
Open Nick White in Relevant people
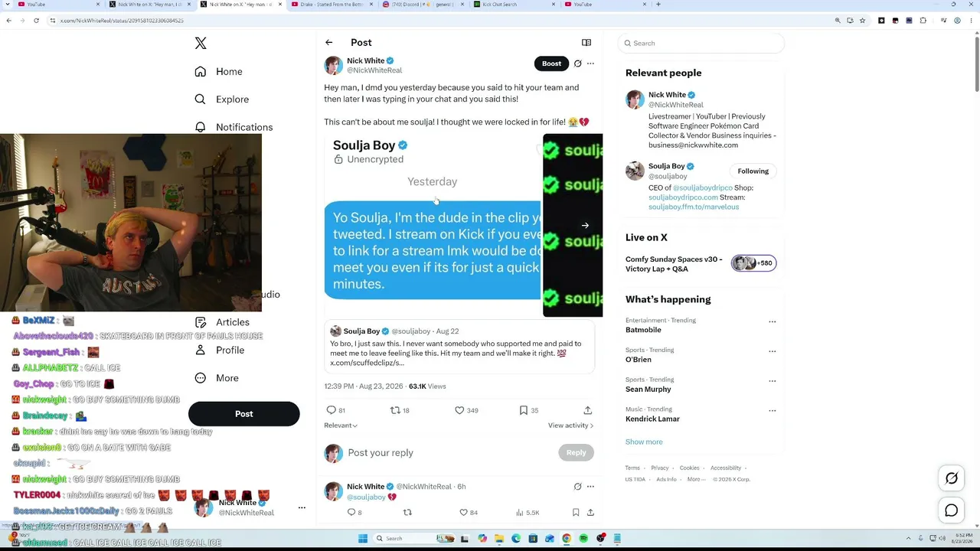point(667,95)
